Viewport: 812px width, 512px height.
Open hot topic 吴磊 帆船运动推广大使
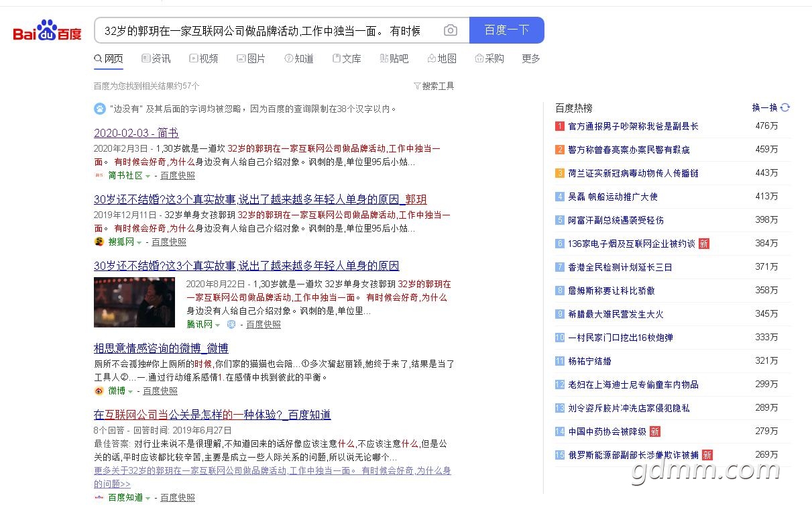coord(613,197)
